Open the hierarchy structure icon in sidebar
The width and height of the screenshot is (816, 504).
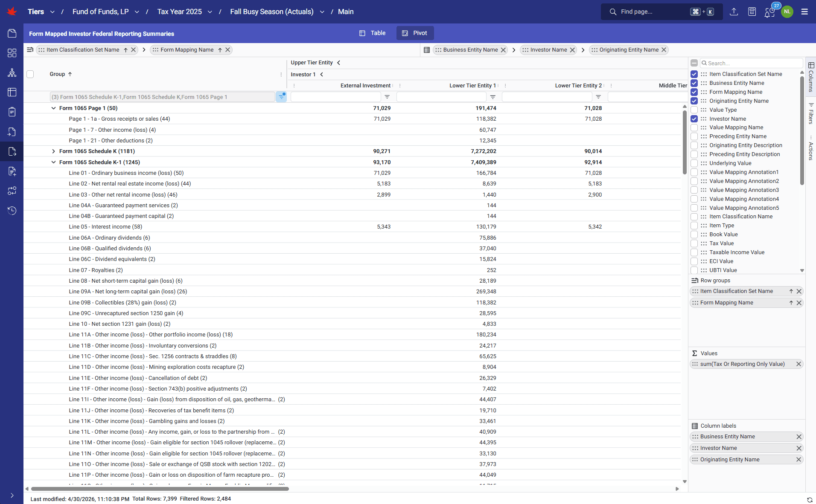coord(12,72)
